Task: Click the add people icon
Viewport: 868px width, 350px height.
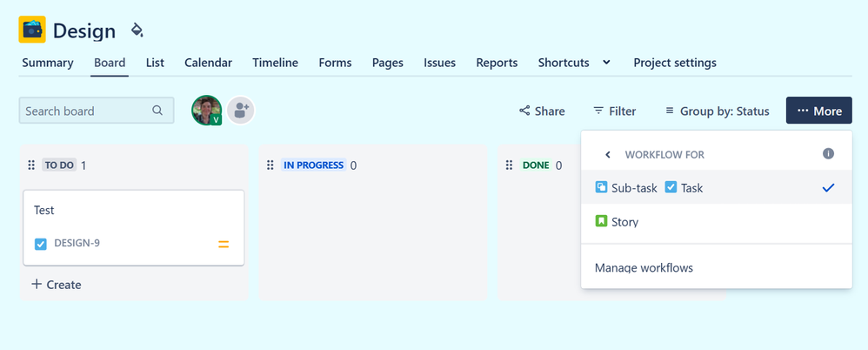Action: tap(241, 111)
